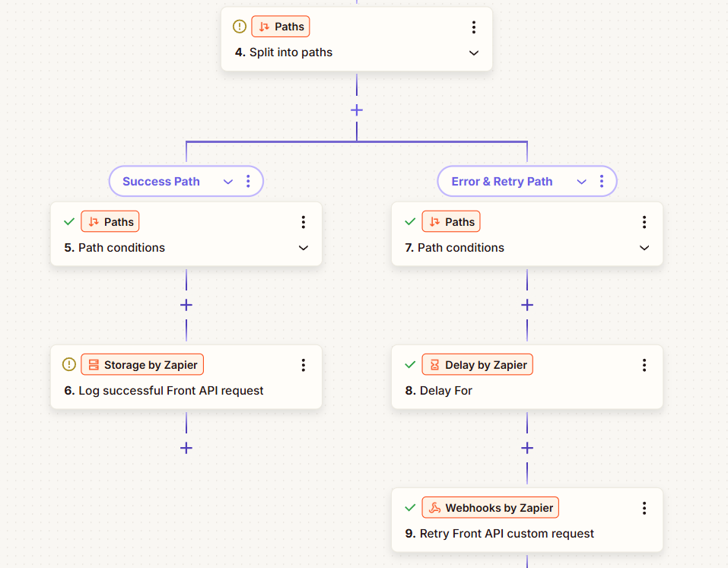Screen dimensions: 728x568
Task: Open the three-dot menu on step 5 Path conditions
Action: (x=304, y=222)
